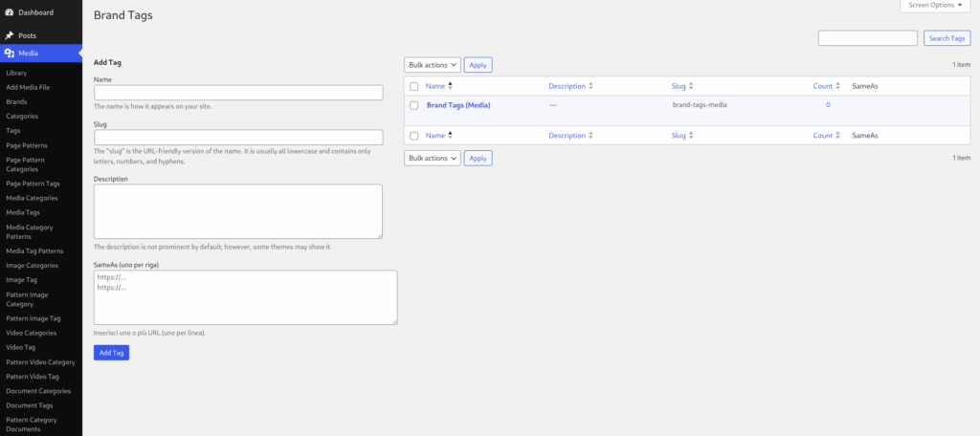Click the blue Add Tag button
This screenshot has width=980, height=436.
point(111,353)
